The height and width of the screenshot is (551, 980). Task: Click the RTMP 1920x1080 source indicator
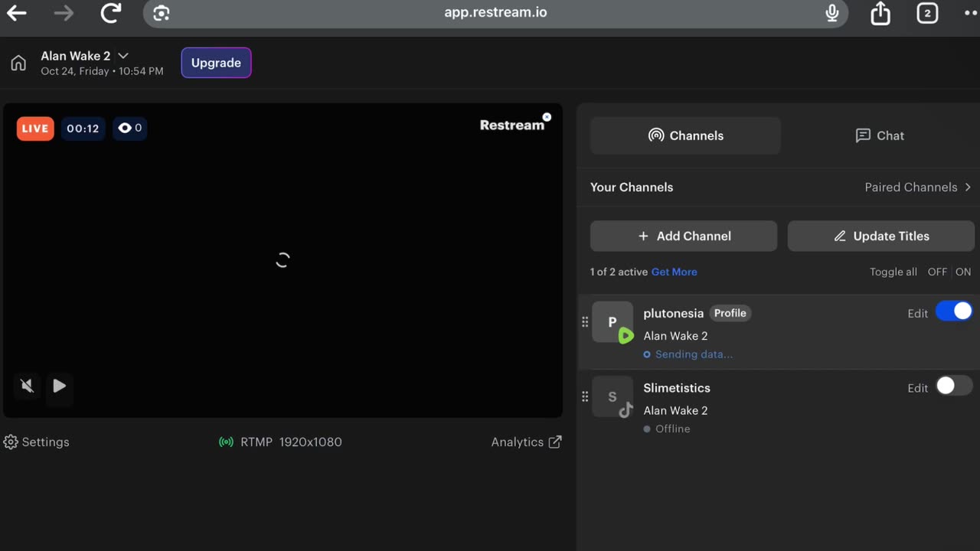click(280, 442)
